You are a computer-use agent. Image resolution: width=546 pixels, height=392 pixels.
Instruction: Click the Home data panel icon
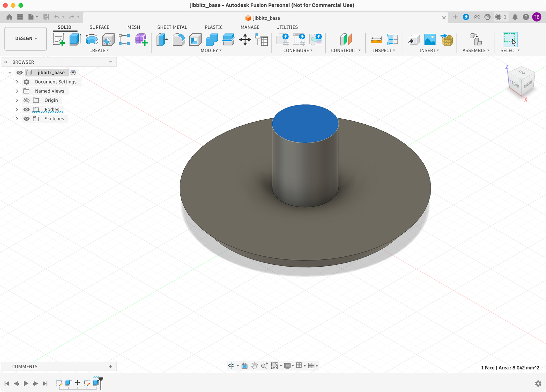9,17
